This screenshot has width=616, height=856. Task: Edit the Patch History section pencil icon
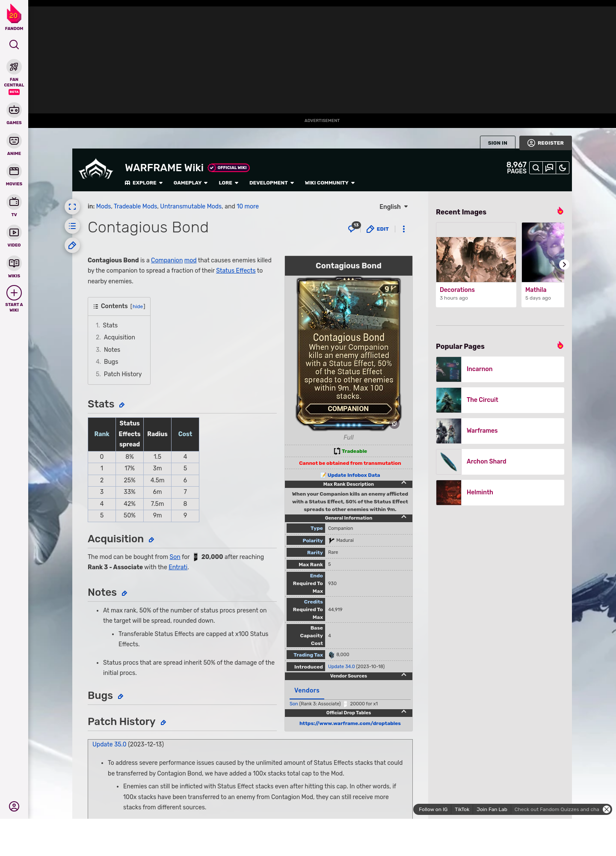coord(163,722)
